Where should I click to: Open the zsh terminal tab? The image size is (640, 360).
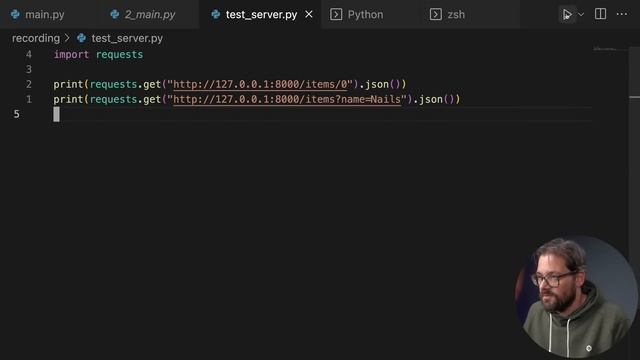[x=456, y=15]
